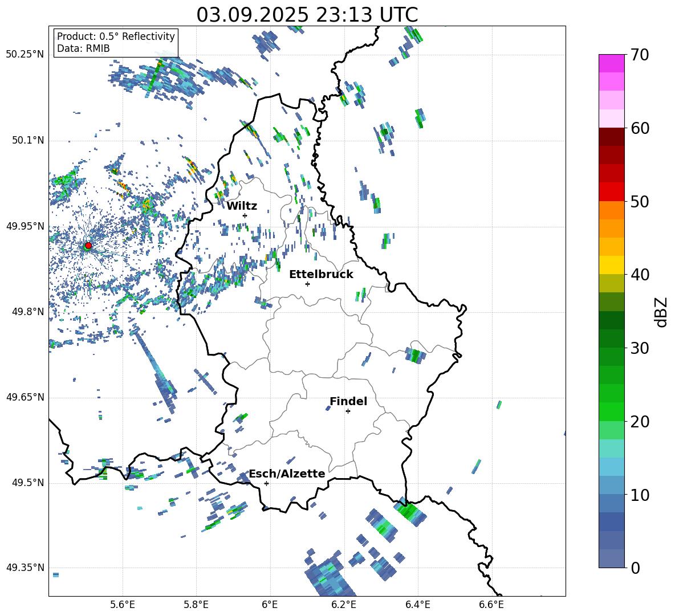Click the 6°E longitude label

pos(270,605)
